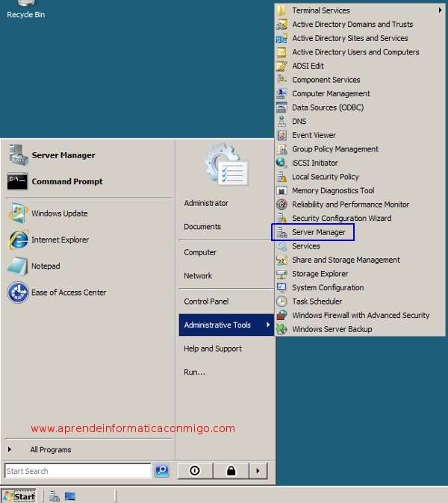Click Server Manager quick launch taskbar icon
This screenshot has height=503, width=448.
tap(54, 496)
